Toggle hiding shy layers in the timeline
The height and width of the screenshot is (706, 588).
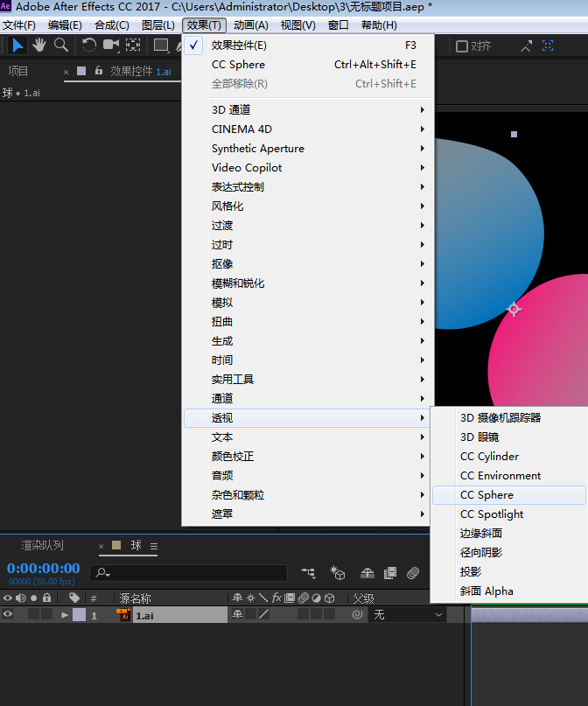tap(367, 573)
